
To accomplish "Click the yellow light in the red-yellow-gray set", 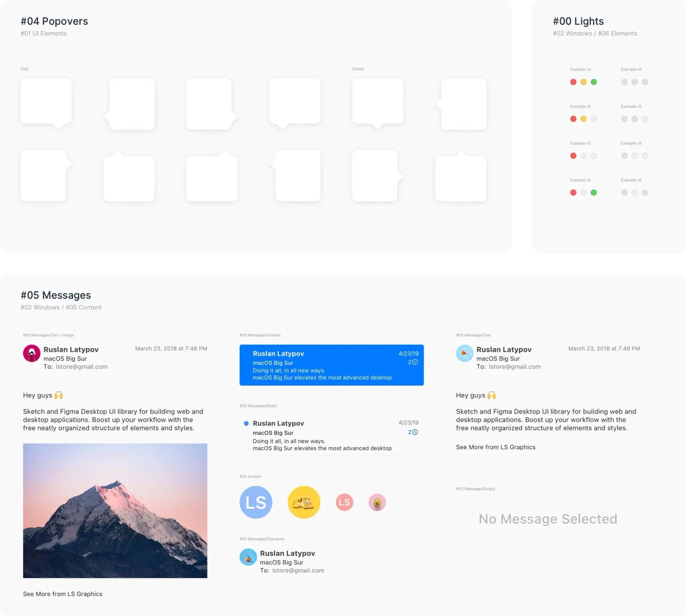I will point(584,119).
